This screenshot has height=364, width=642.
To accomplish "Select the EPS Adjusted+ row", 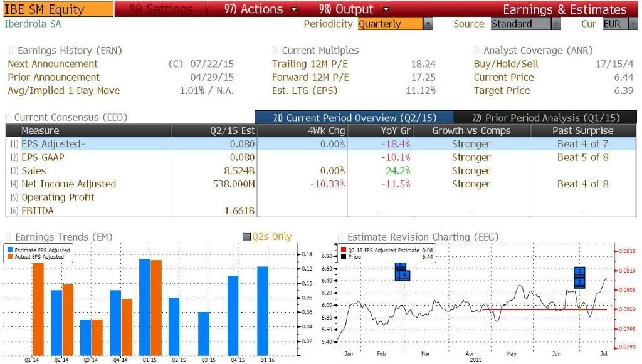I will point(320,144).
